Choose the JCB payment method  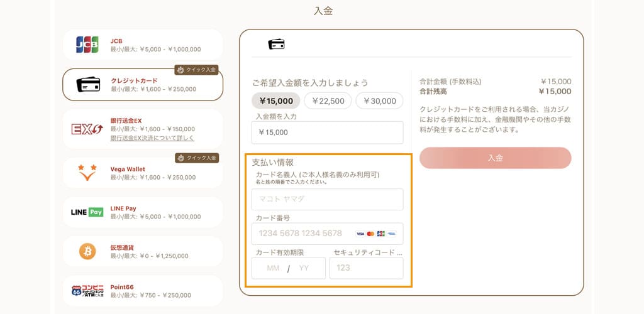pos(143,45)
